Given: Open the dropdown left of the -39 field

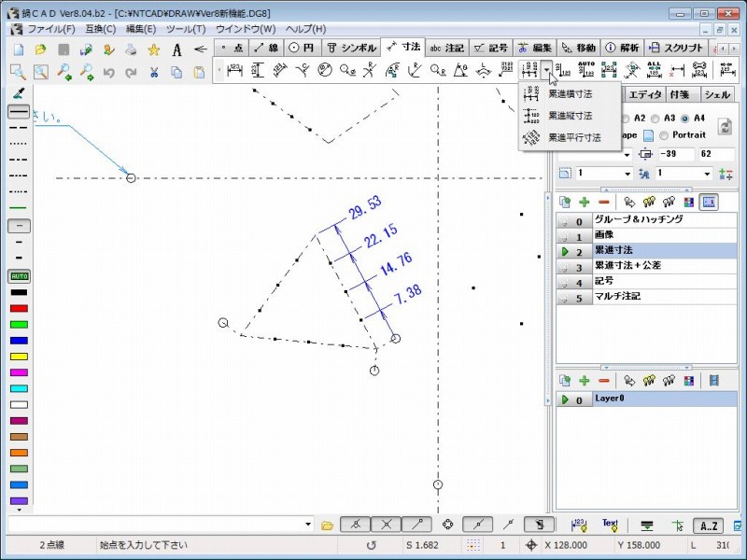Looking at the screenshot, I should pyautogui.click(x=627, y=154).
